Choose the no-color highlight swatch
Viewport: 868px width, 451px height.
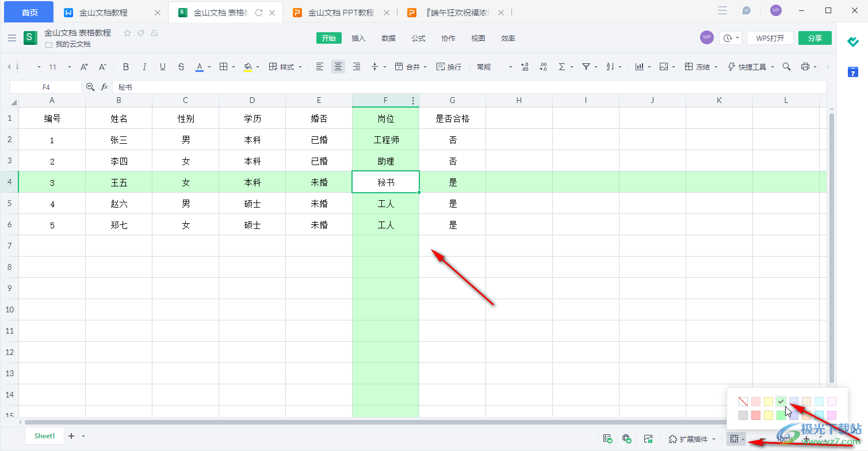click(743, 402)
